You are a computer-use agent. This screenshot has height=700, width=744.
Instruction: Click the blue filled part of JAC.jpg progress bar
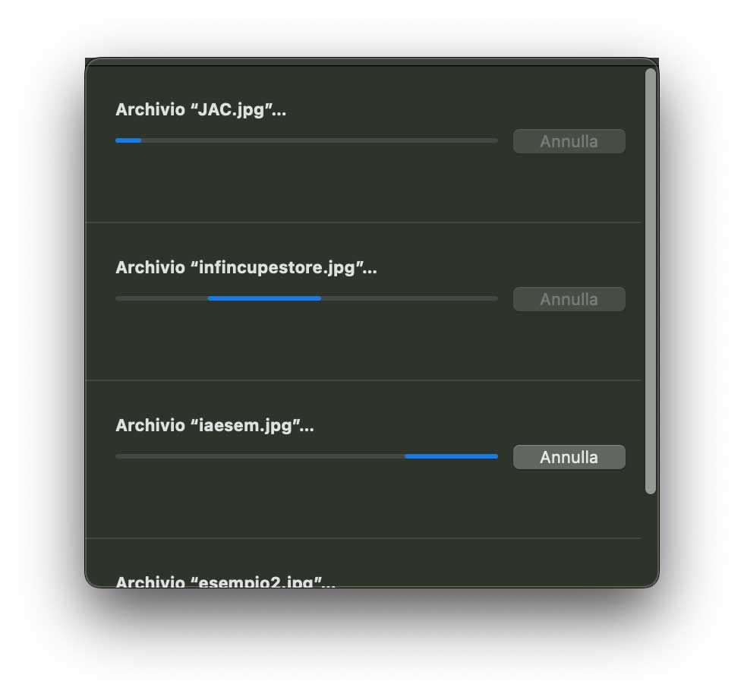click(128, 140)
